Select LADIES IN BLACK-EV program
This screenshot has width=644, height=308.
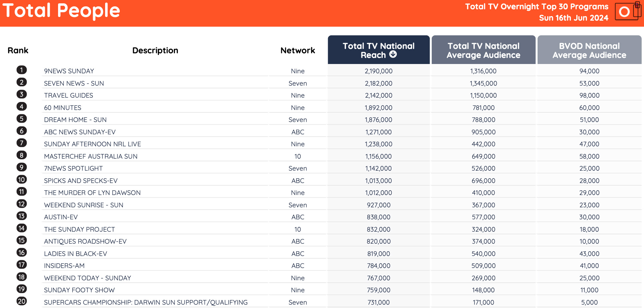click(x=75, y=254)
